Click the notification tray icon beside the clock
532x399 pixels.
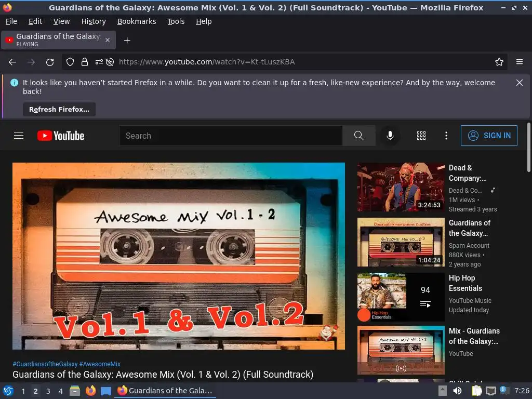(x=504, y=391)
